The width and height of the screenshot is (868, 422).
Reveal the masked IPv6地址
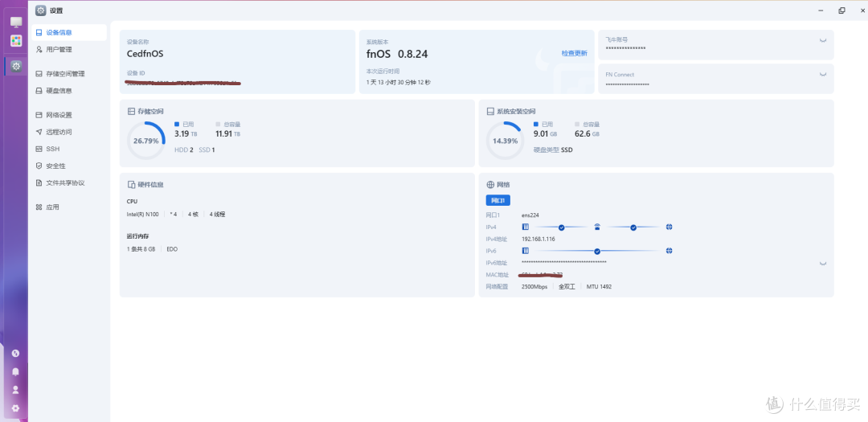coord(823,264)
